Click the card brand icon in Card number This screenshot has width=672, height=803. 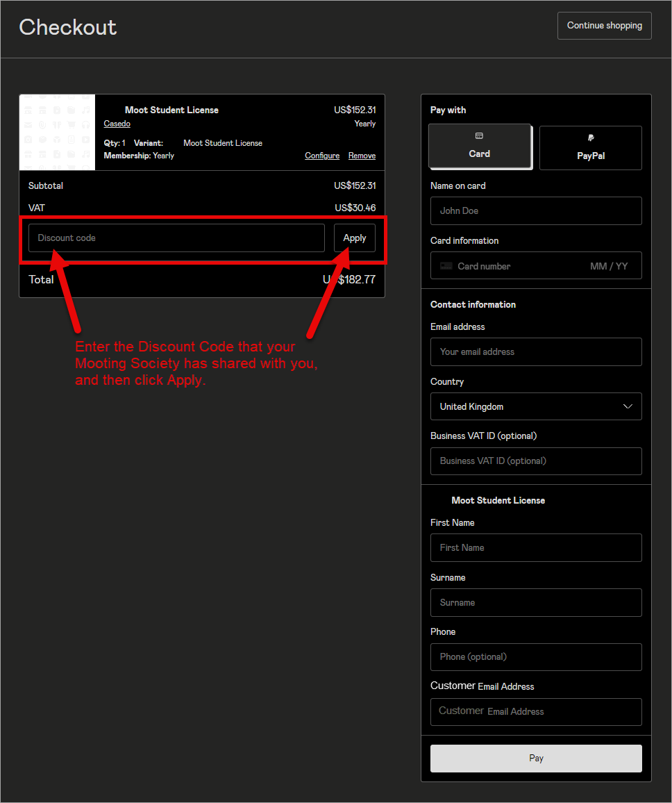point(446,266)
